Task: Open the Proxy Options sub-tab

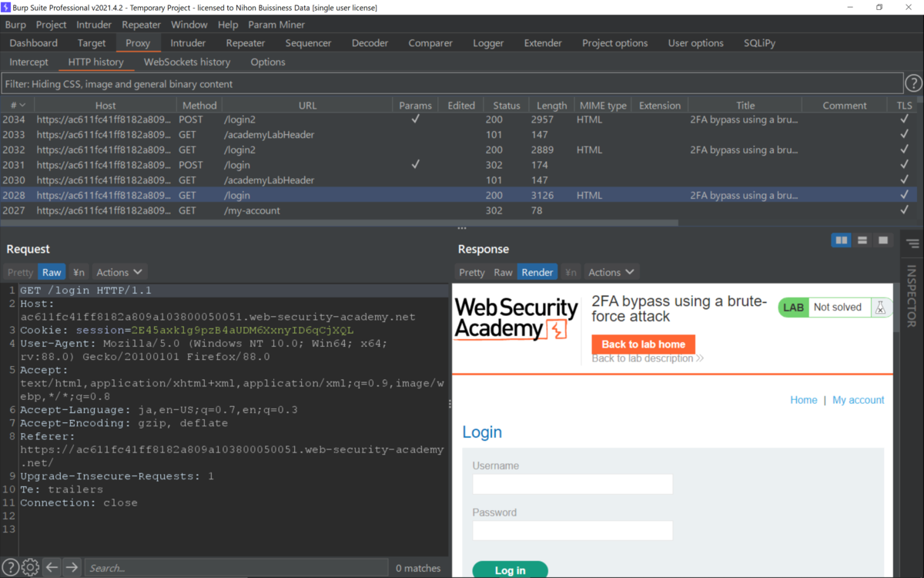Action: point(268,62)
